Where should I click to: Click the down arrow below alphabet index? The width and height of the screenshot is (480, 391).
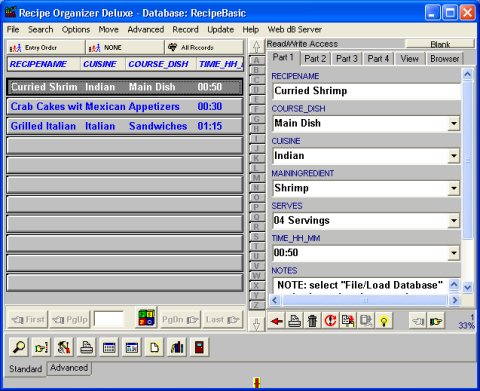pos(256,324)
